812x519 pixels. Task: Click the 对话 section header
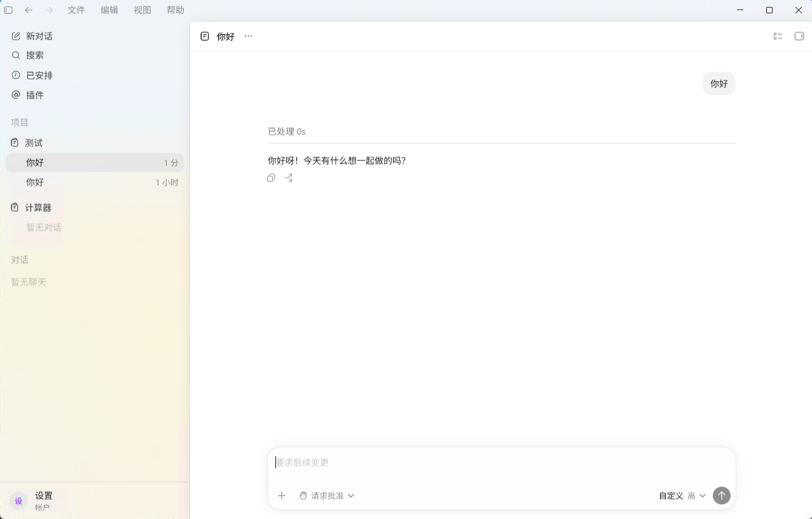[x=20, y=260]
